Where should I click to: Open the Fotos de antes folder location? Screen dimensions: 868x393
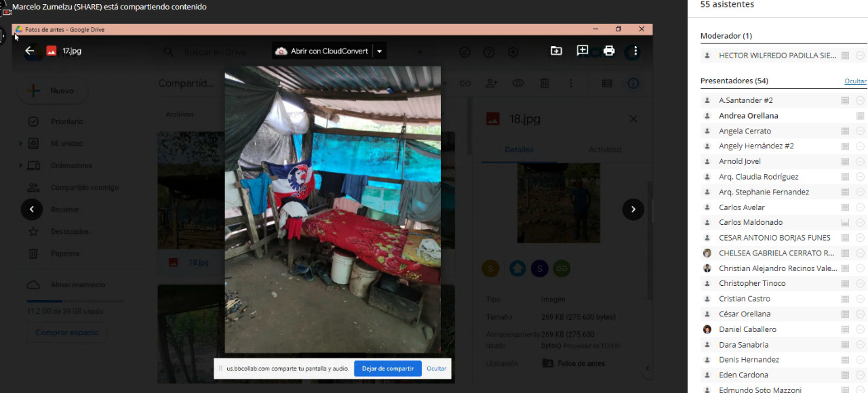click(x=574, y=364)
